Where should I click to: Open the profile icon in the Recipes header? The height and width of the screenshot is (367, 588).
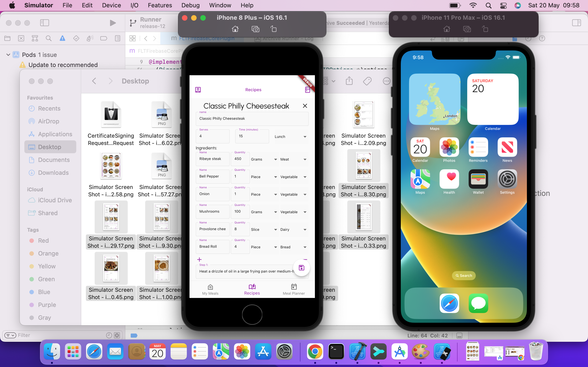click(x=198, y=90)
